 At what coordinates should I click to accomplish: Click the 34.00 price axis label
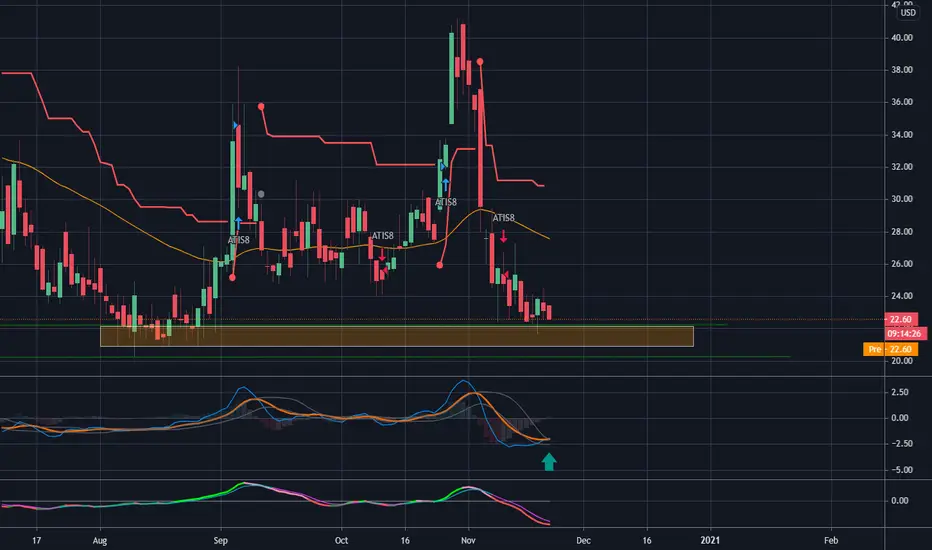pyautogui.click(x=902, y=134)
